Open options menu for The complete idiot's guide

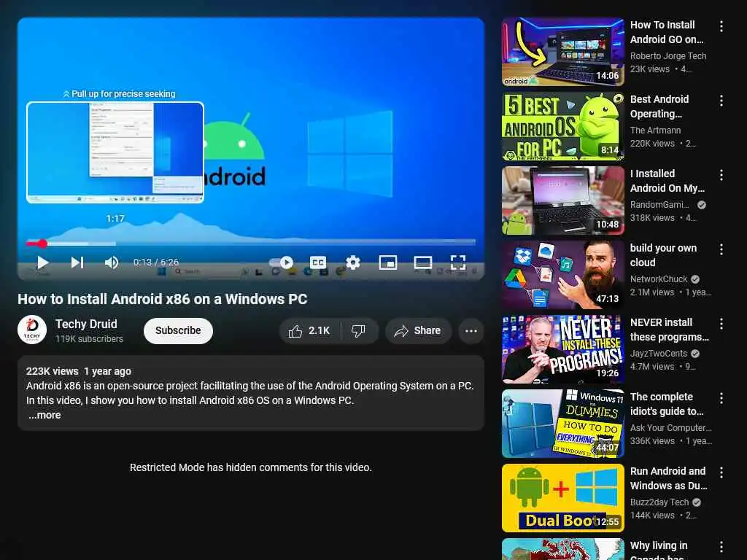click(721, 397)
